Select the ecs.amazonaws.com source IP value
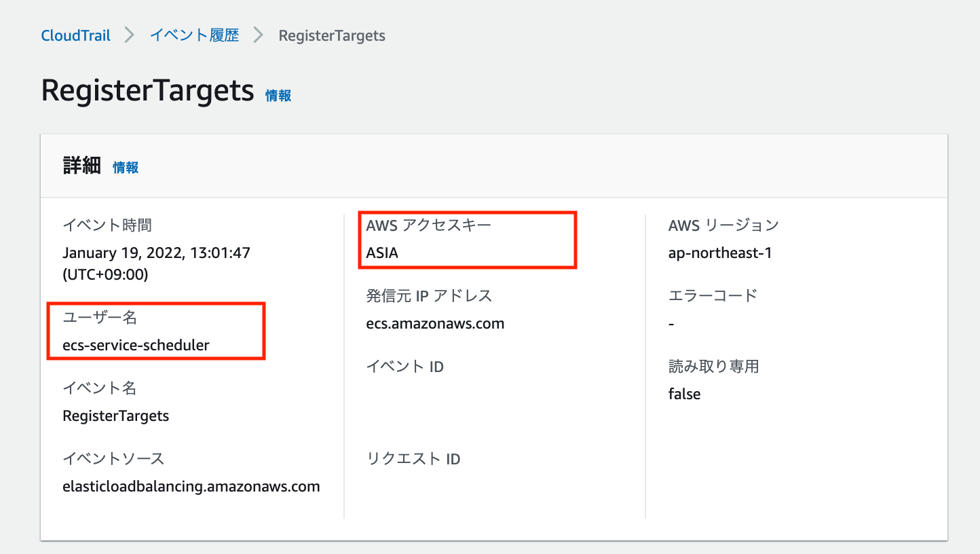This screenshot has height=554, width=980. coord(435,323)
